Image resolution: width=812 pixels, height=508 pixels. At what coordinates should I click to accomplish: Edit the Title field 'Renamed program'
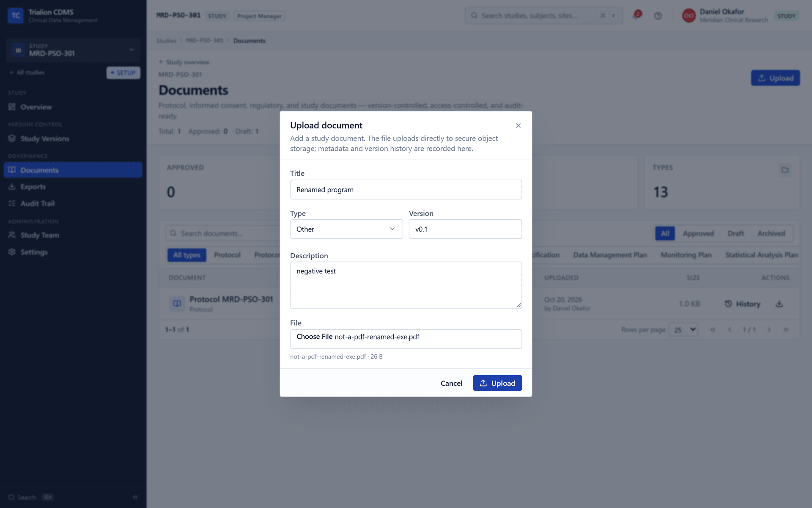coord(406,190)
